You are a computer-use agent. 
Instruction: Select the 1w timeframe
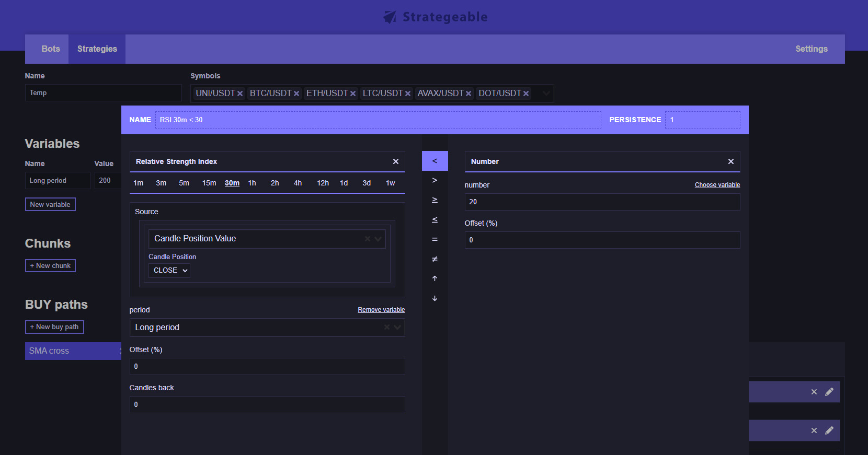click(x=391, y=183)
